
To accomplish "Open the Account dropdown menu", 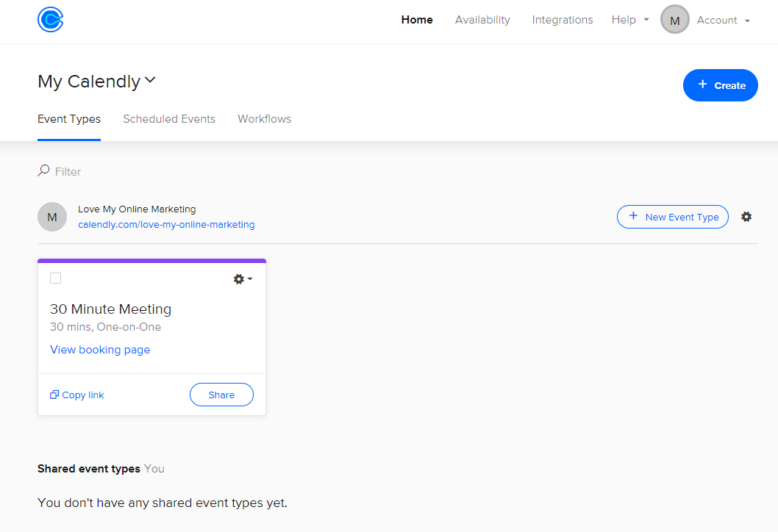I will (724, 21).
